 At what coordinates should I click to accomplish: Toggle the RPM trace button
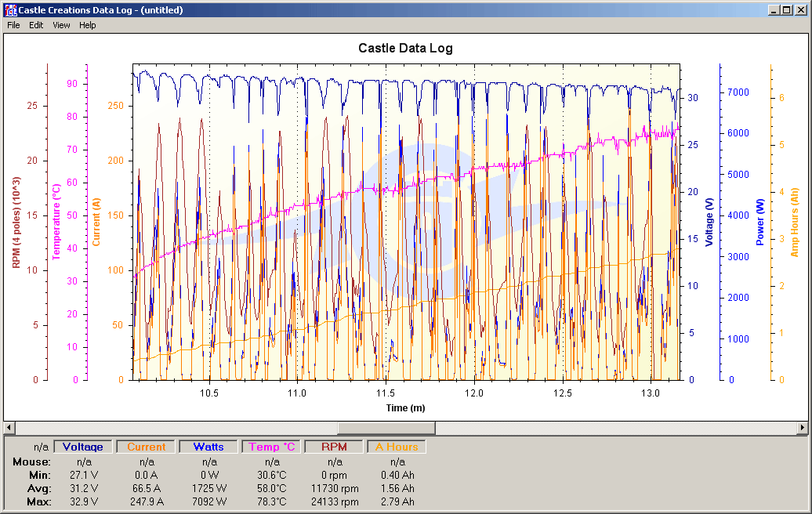point(334,447)
